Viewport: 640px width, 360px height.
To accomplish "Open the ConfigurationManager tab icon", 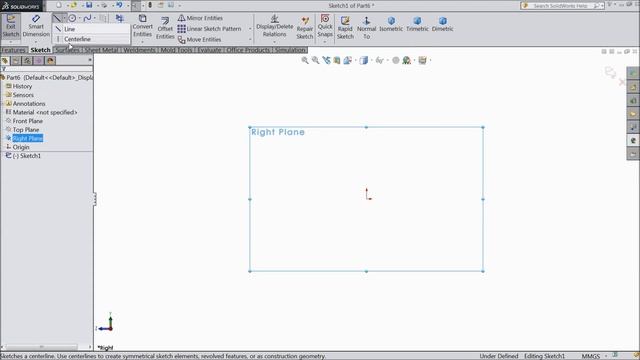I will click(x=27, y=61).
